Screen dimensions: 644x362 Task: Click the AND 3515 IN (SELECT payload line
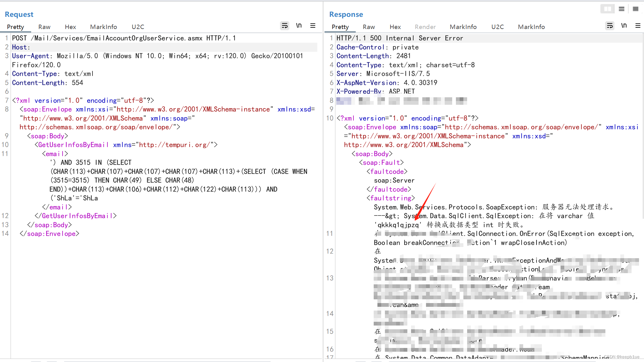[x=91, y=163]
